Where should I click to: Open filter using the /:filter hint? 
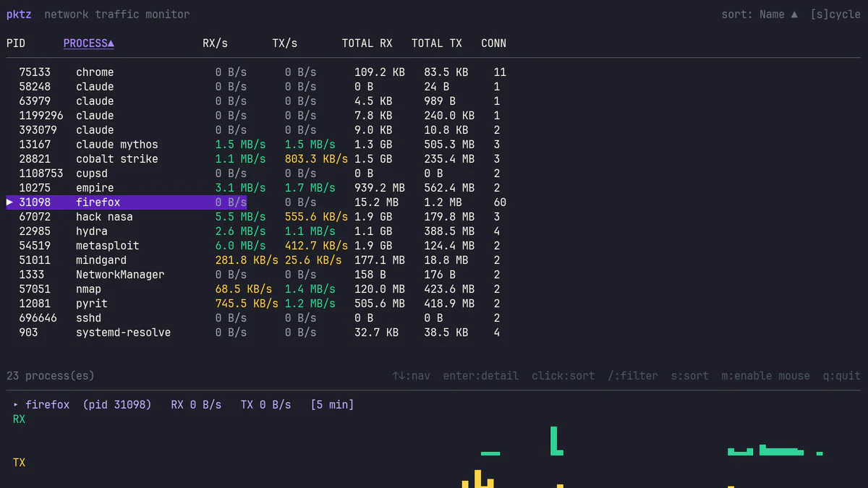tap(634, 376)
